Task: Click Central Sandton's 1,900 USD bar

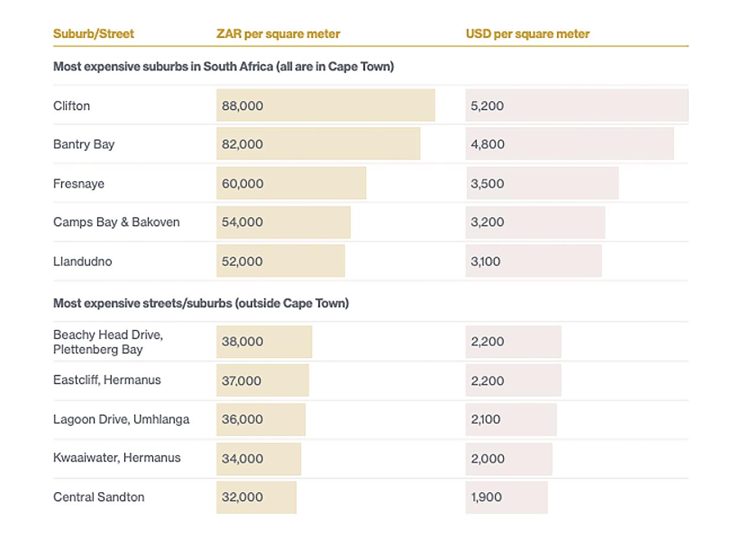Action: tap(506, 497)
